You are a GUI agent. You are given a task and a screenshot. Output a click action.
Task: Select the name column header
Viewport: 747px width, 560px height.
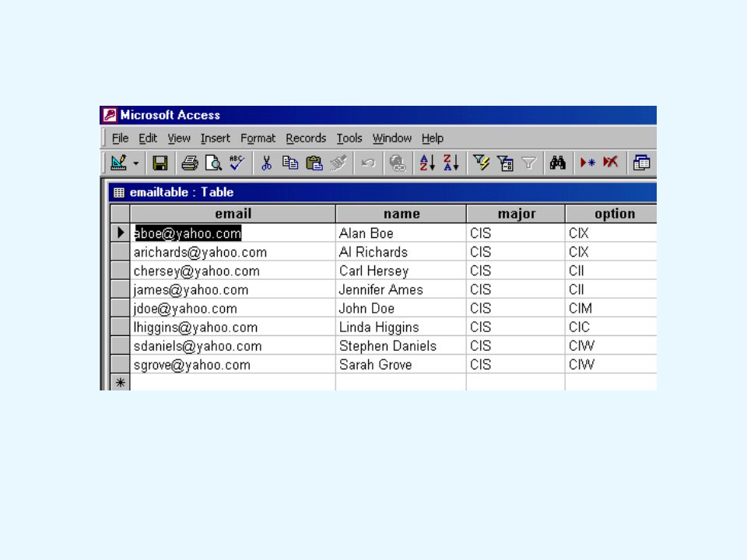(402, 214)
